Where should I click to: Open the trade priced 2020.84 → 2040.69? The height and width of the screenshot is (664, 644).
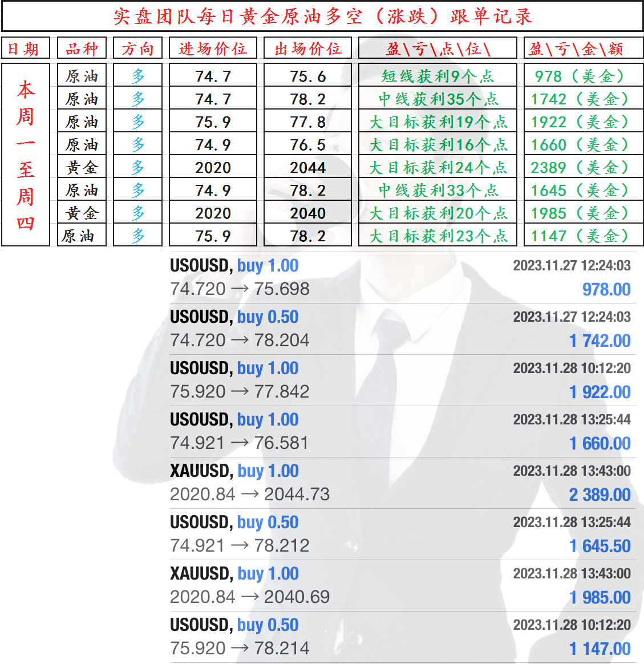click(403, 585)
